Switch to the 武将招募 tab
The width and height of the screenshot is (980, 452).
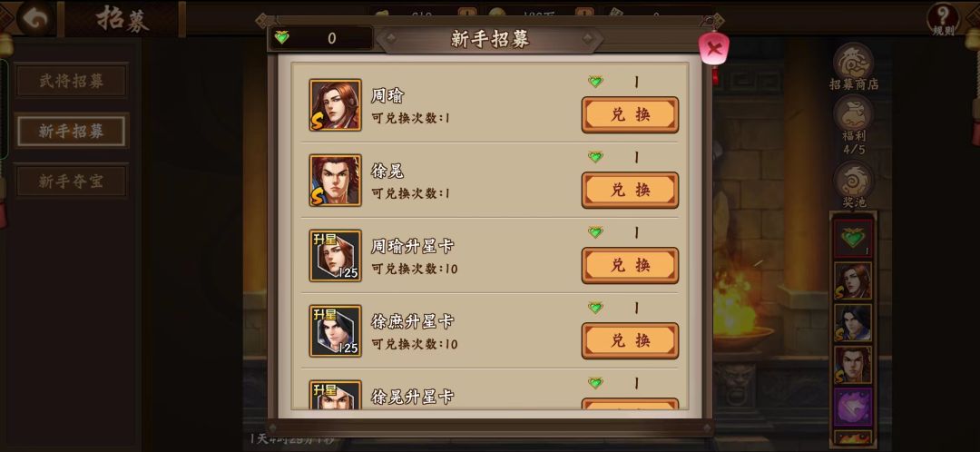pos(72,81)
